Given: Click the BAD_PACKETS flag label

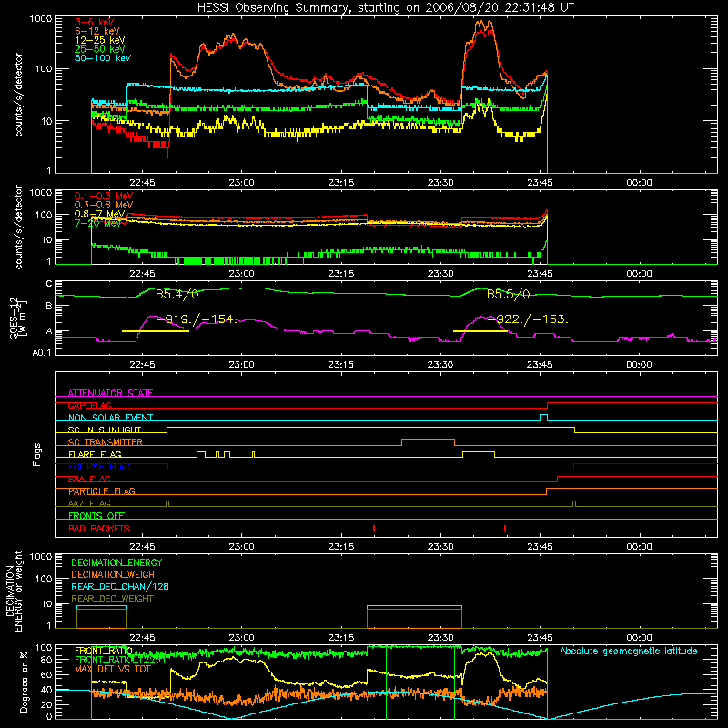Looking at the screenshot, I should coord(99,528).
